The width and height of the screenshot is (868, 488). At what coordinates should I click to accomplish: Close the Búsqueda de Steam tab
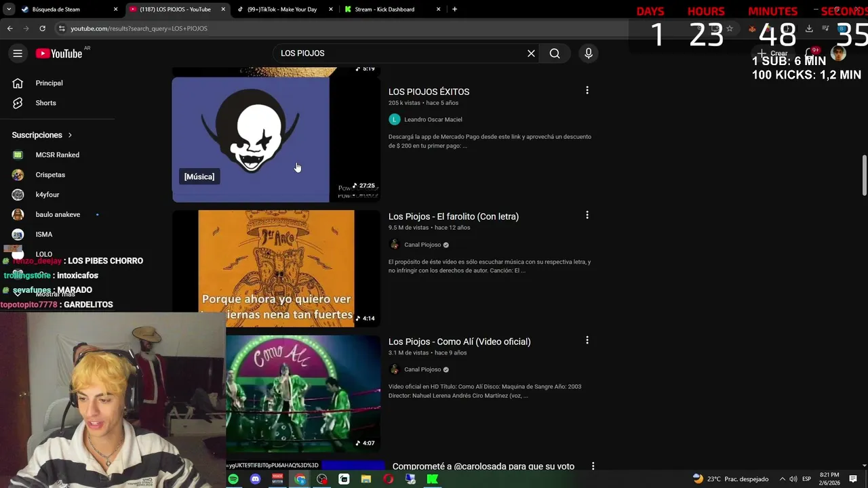(x=115, y=9)
